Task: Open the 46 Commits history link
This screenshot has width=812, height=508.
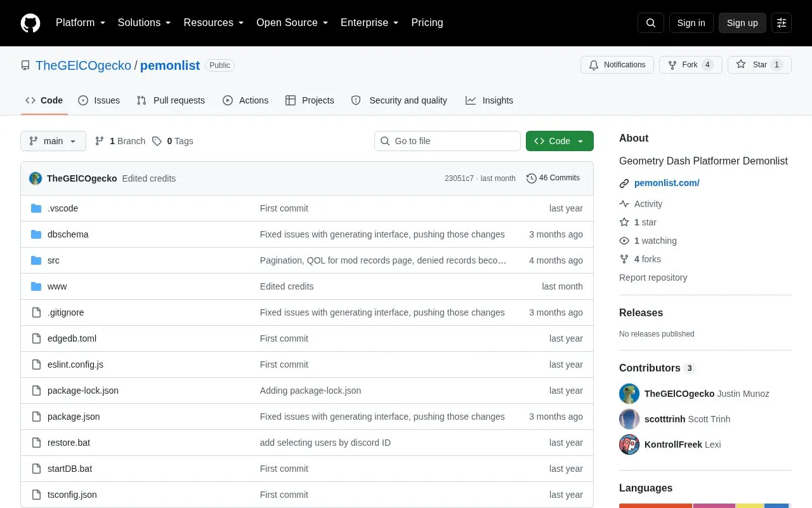Action: click(x=553, y=178)
